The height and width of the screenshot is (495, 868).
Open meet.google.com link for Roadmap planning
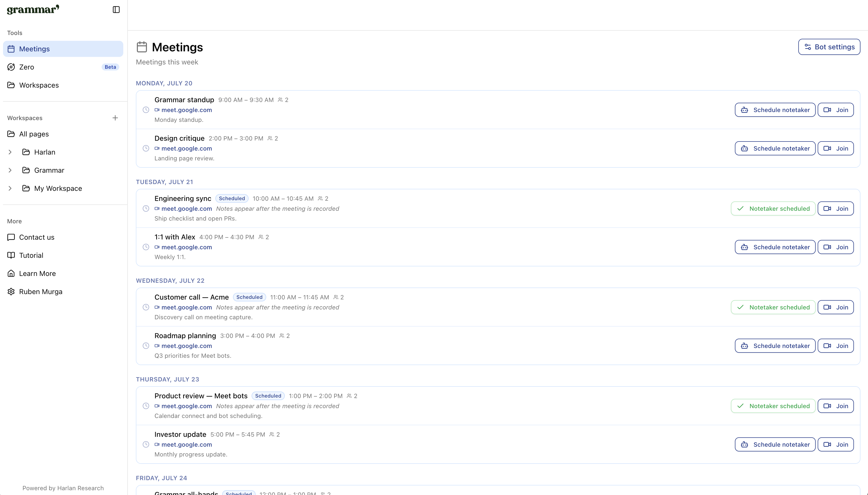[x=183, y=346]
